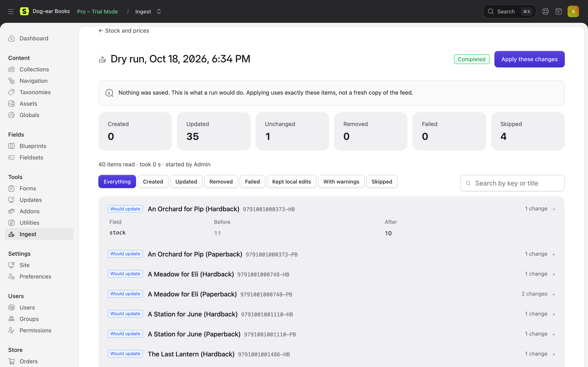The width and height of the screenshot is (588, 367).
Task: Open the Ingest breadcrumb switcher chevrons
Action: click(x=159, y=11)
